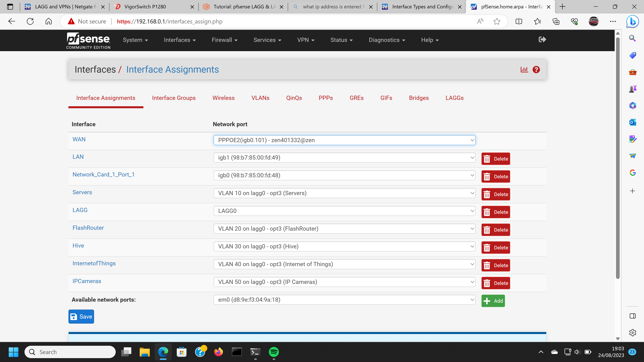Open Bing Copilot icon in Edge

(x=632, y=21)
